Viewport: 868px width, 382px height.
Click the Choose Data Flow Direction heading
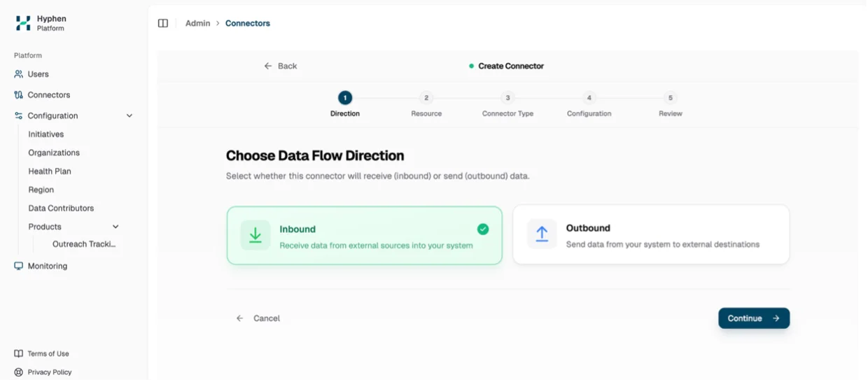[315, 155]
